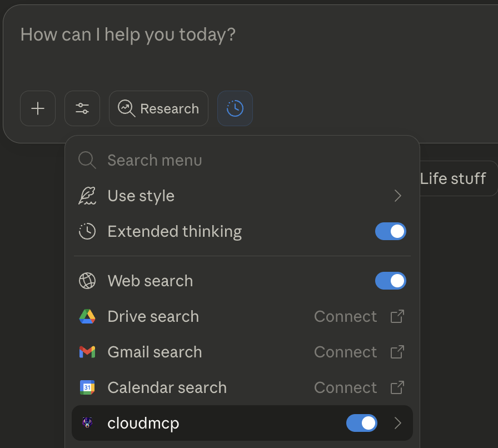Connect Calendar search
498x448 pixels.
click(x=345, y=387)
